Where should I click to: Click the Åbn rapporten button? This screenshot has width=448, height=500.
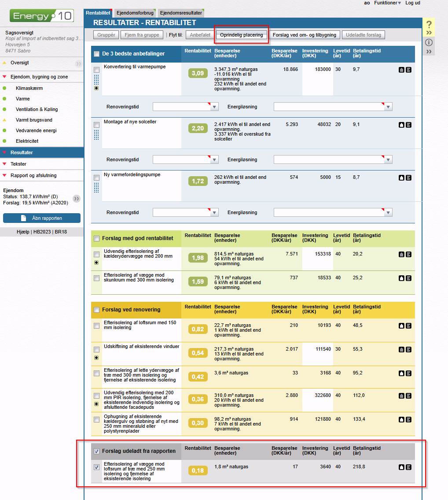[42, 218]
